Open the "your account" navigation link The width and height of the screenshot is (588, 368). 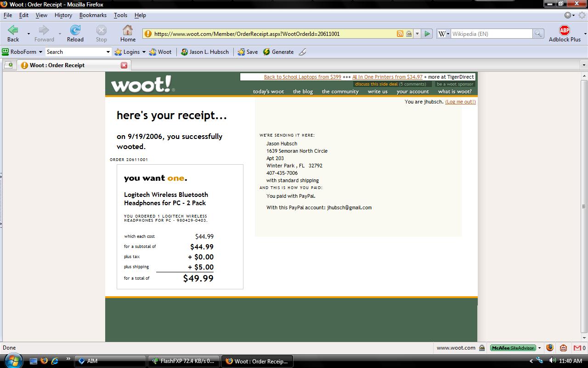pyautogui.click(x=413, y=92)
